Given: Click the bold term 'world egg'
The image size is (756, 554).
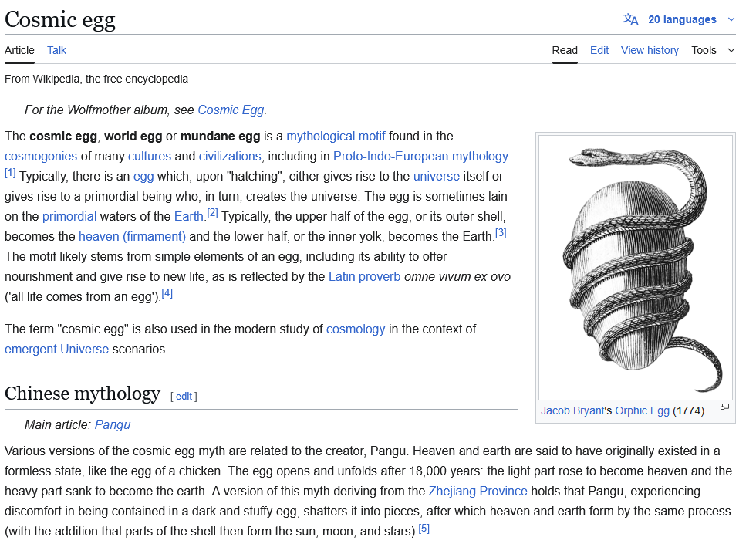Looking at the screenshot, I should [x=133, y=136].
